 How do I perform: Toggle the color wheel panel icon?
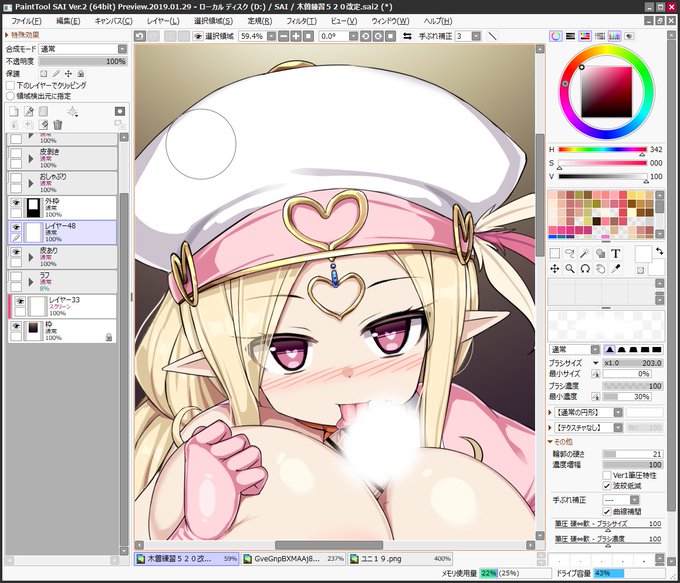[x=556, y=36]
